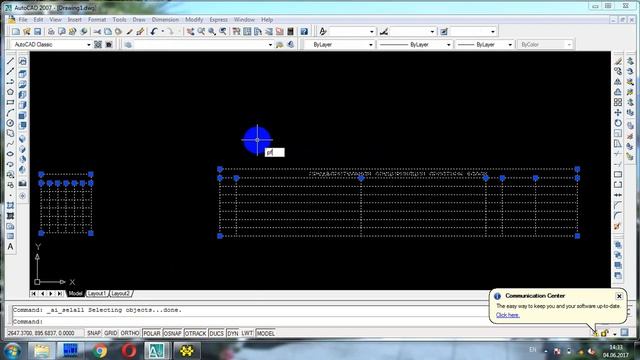Select the Array tool in Modify toolbar
The height and width of the screenshot is (360, 640).
pos(618,102)
